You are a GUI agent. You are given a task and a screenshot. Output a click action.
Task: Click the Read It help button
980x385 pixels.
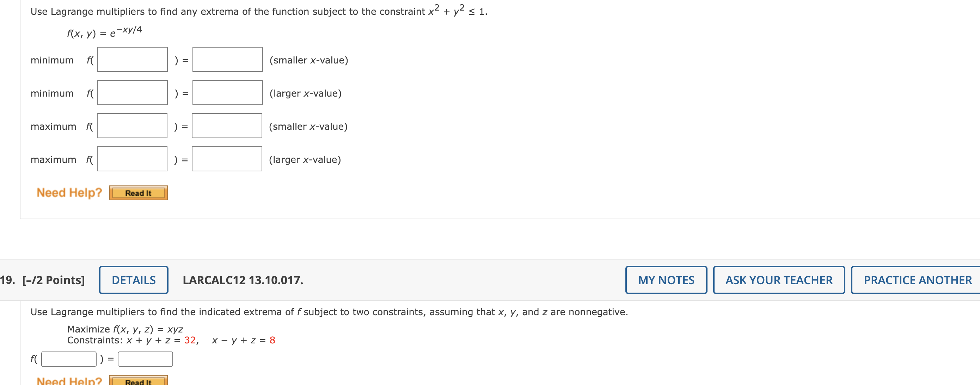(x=138, y=193)
